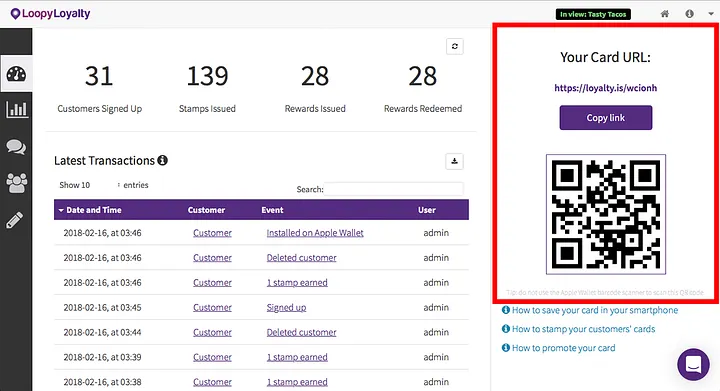
Task: Click the Event column header
Action: pyautogui.click(x=272, y=210)
